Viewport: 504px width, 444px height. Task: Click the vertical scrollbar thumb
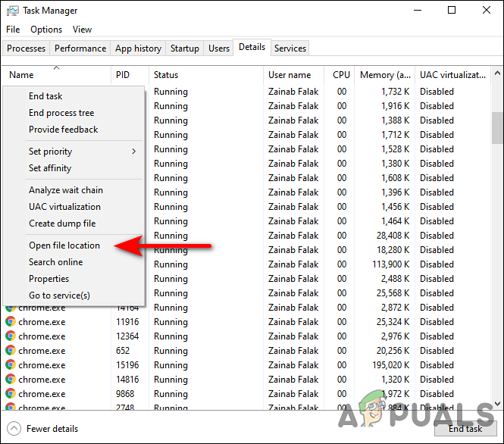(x=497, y=128)
